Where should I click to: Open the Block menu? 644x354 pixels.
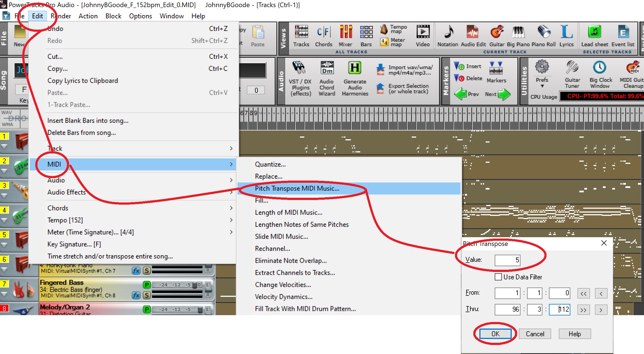point(113,16)
